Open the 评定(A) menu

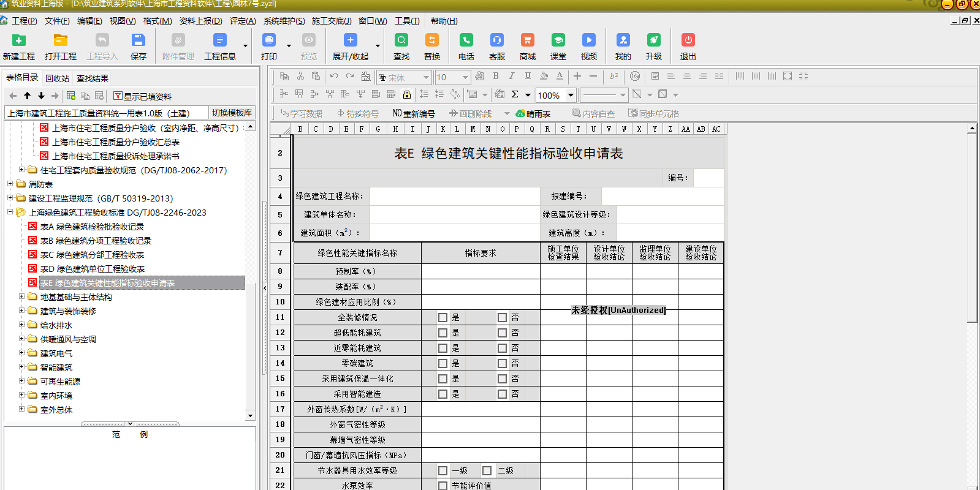(243, 21)
